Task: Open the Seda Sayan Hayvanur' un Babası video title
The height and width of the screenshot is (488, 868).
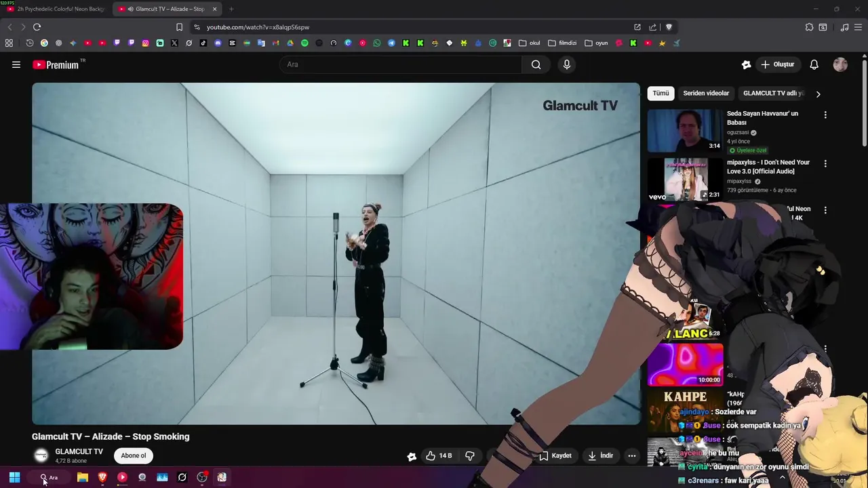Action: tap(762, 118)
